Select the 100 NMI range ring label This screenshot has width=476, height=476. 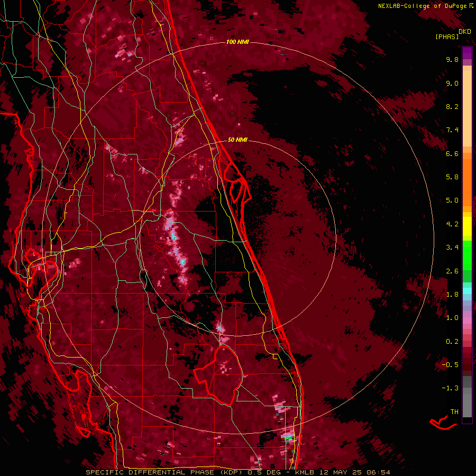tap(237, 42)
